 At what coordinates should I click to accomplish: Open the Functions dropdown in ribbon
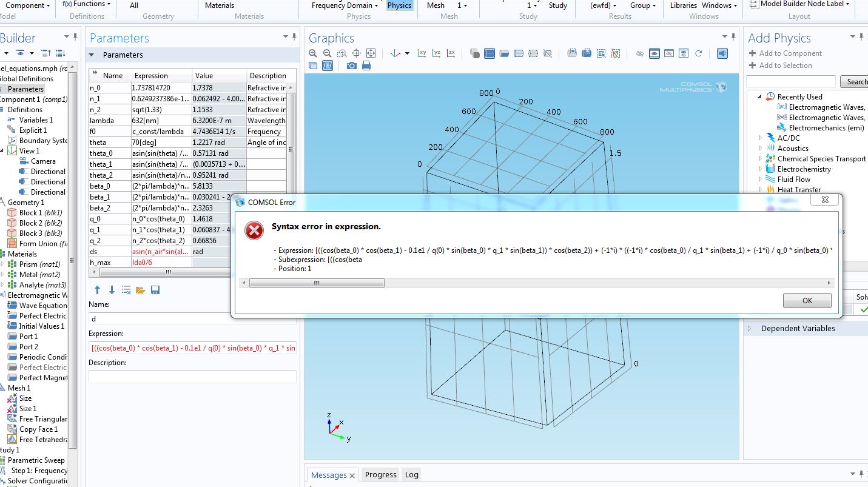[87, 4]
